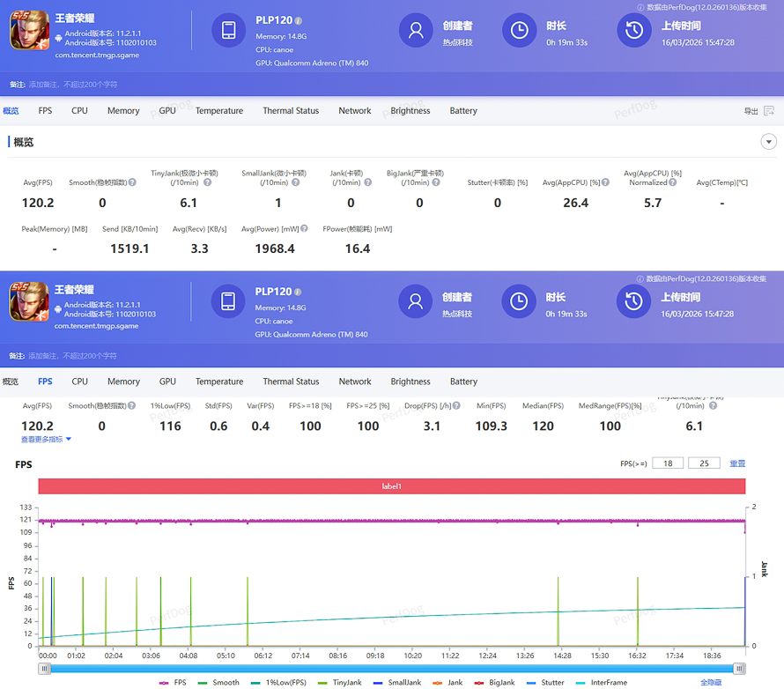
Task: Switch to Thermal Status tab in upper tab bar
Action: click(291, 111)
